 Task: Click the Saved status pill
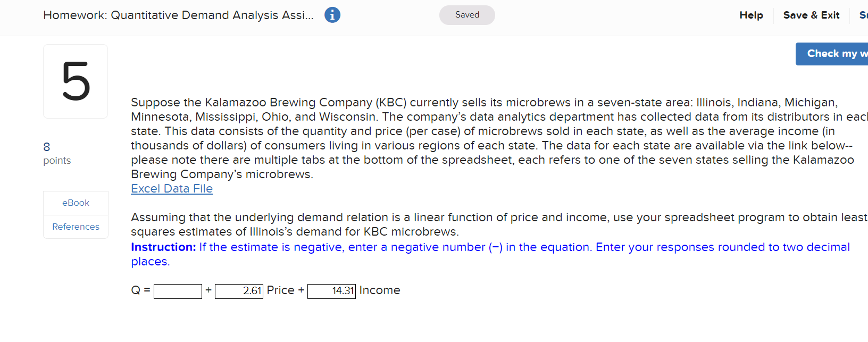(466, 15)
